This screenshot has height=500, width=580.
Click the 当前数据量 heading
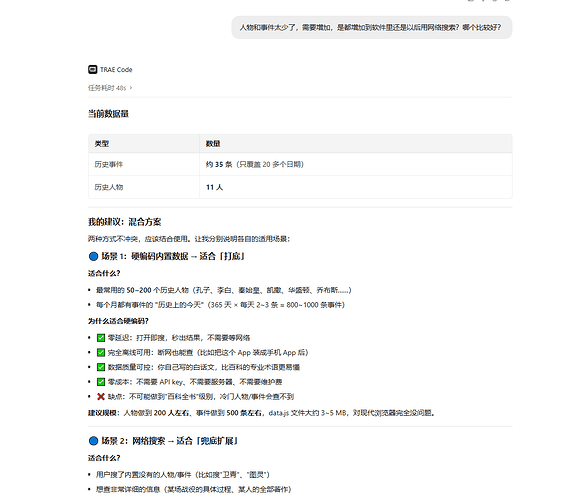pyautogui.click(x=108, y=114)
